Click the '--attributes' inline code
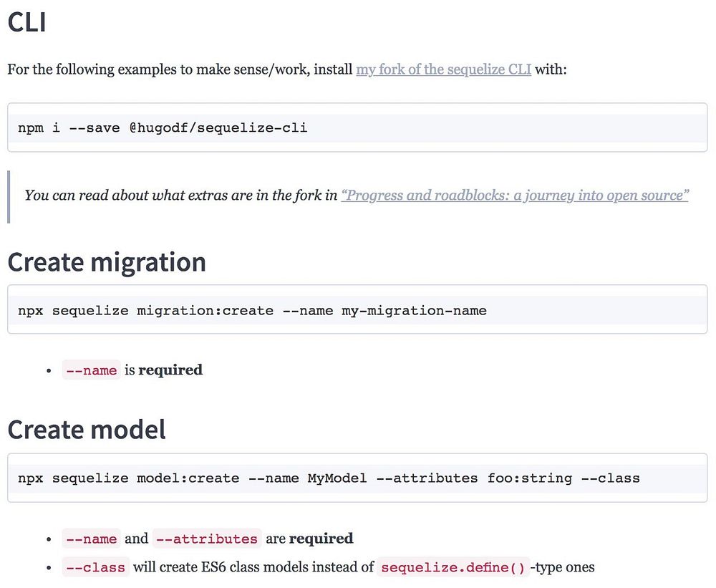The height and width of the screenshot is (588, 716). point(207,539)
